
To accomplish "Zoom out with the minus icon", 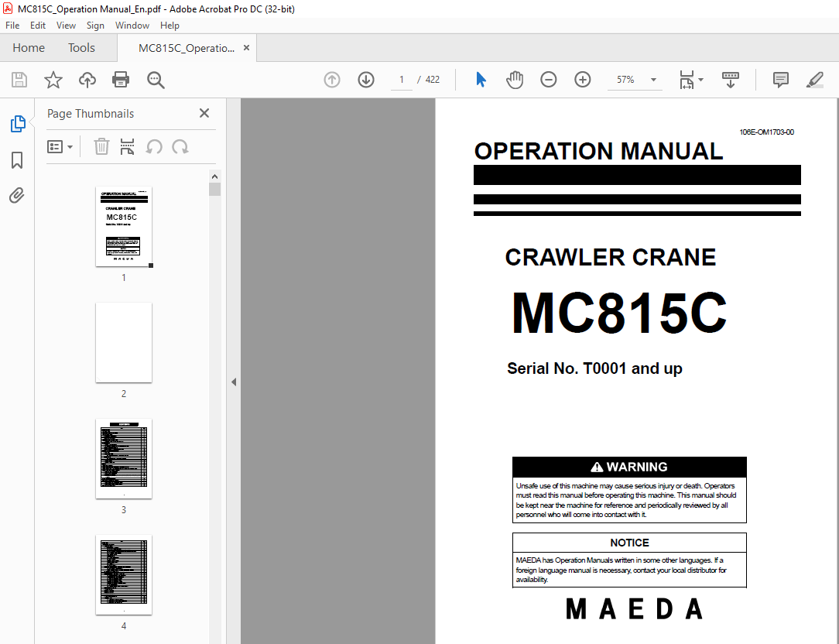I will (x=549, y=80).
